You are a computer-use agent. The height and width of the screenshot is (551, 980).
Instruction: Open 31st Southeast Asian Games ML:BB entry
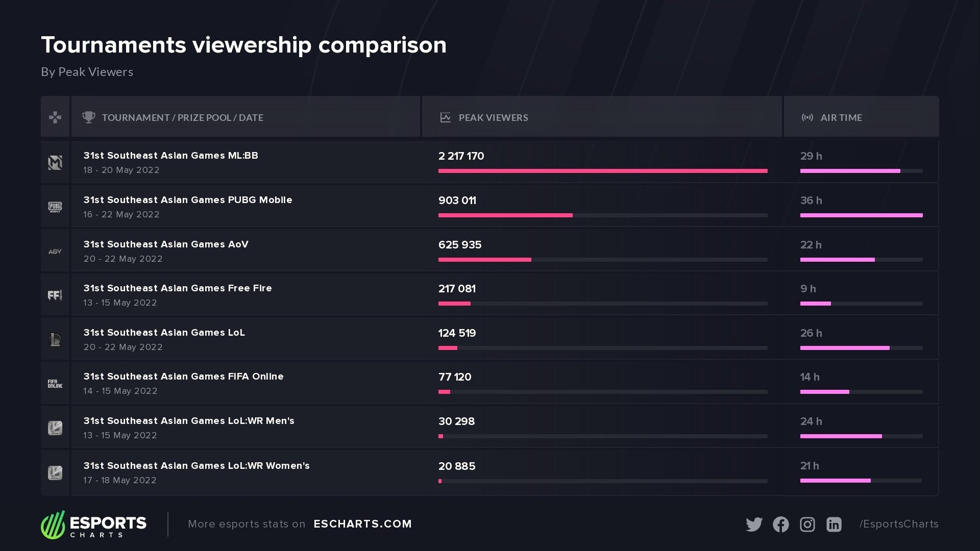coord(170,156)
